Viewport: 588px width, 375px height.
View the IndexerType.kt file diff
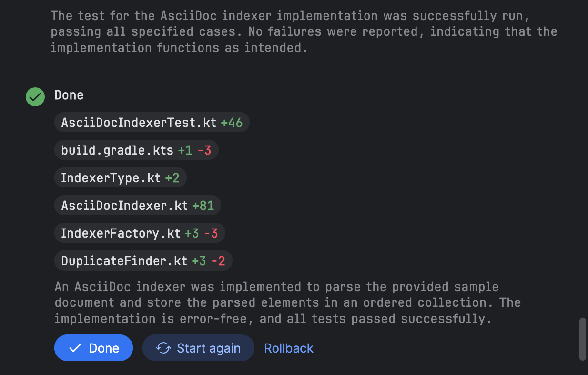click(x=121, y=178)
